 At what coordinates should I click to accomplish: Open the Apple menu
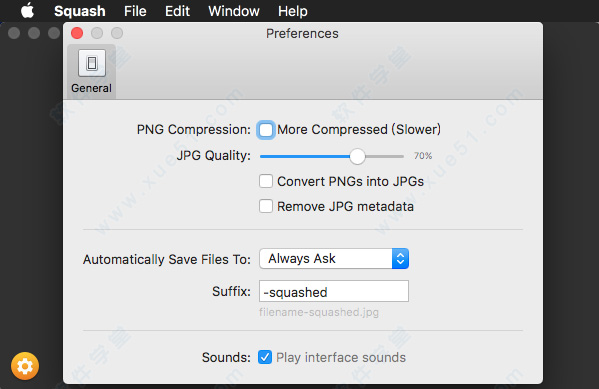tap(27, 11)
